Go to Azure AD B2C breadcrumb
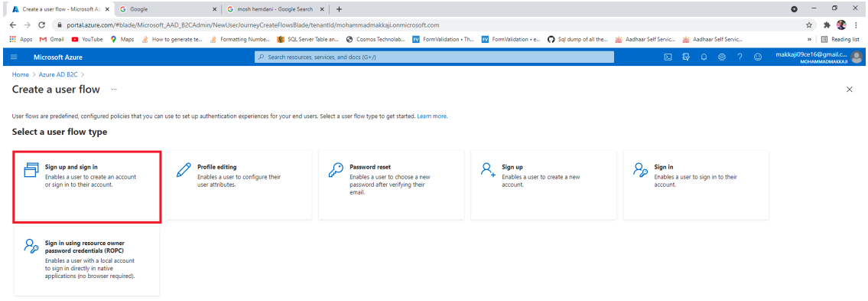Viewport: 868px width, 301px height. [58, 74]
